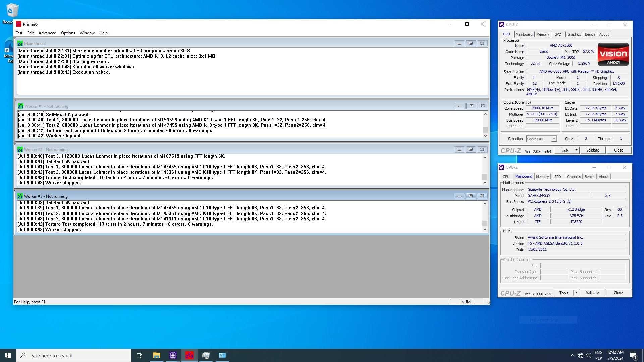Open the Window menu in Prime95
Image resolution: width=644 pixels, height=362 pixels.
coord(87,33)
